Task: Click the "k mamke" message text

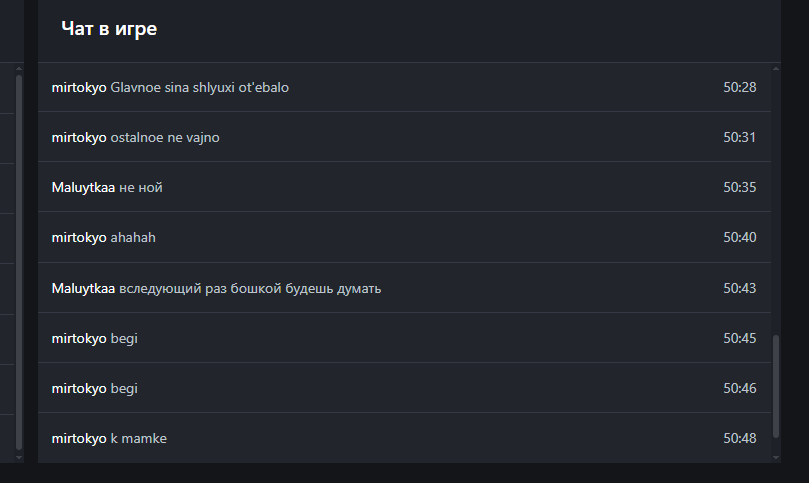Action: [x=138, y=438]
